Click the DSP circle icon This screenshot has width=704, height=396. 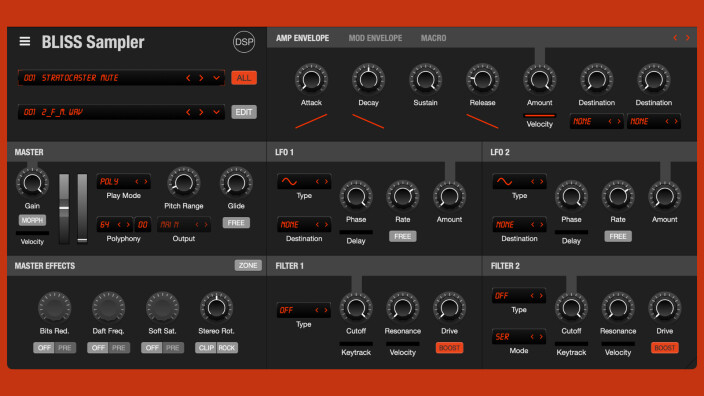click(x=244, y=42)
